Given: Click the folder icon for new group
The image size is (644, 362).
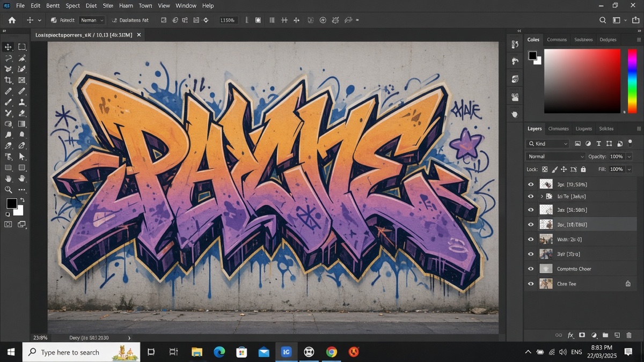Looking at the screenshot, I should 605,335.
